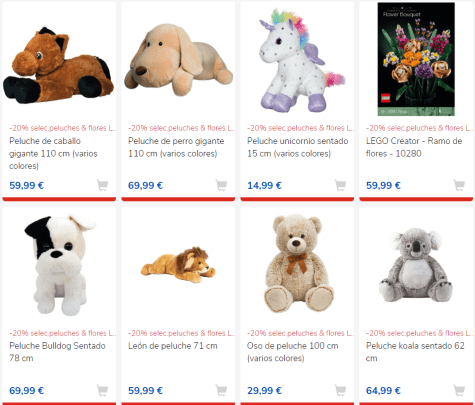
Task: Open LEGO Creator - Ramo de flores link
Action: click(x=414, y=147)
